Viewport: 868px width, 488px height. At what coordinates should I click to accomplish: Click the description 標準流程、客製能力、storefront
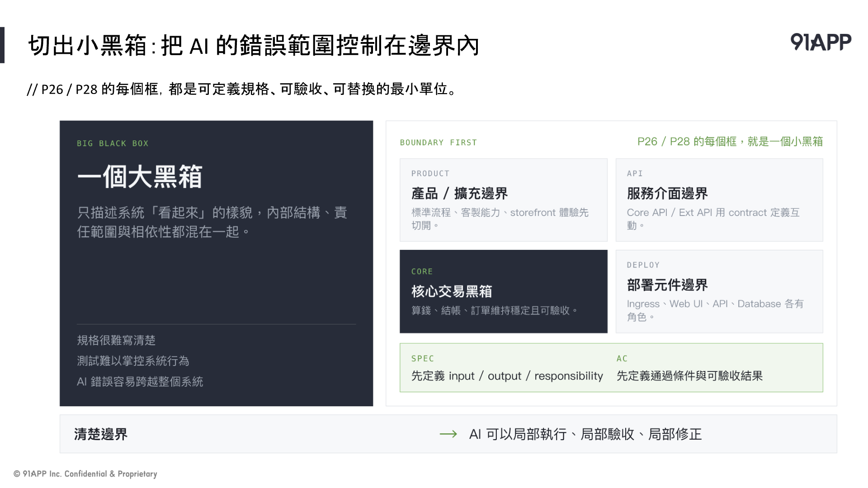click(500, 219)
